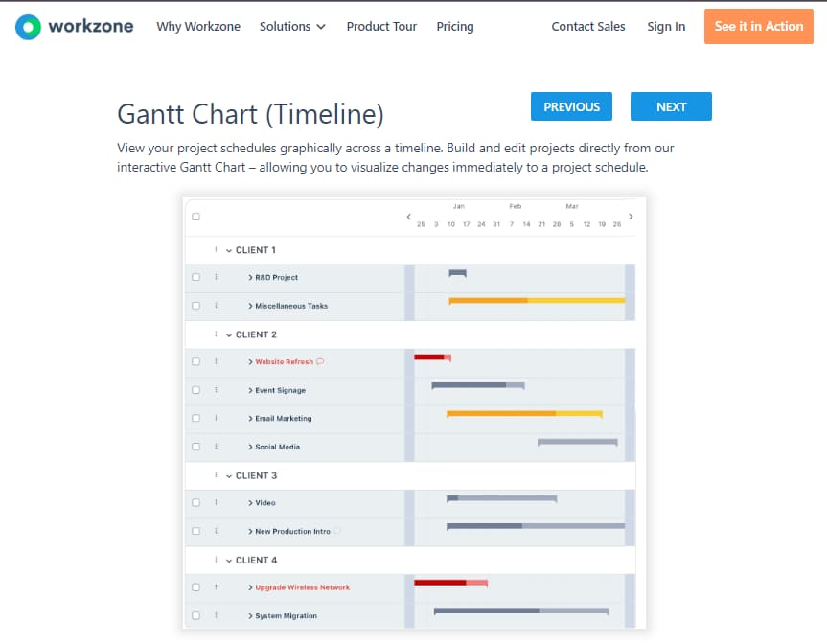Expand the Social Media row
Viewport: 827px width, 644px height.
pyautogui.click(x=250, y=447)
